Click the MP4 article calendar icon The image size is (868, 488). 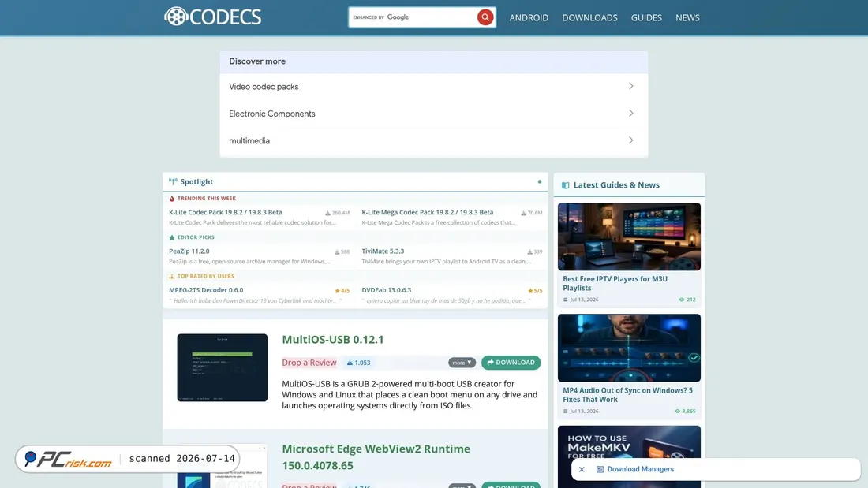565,411
